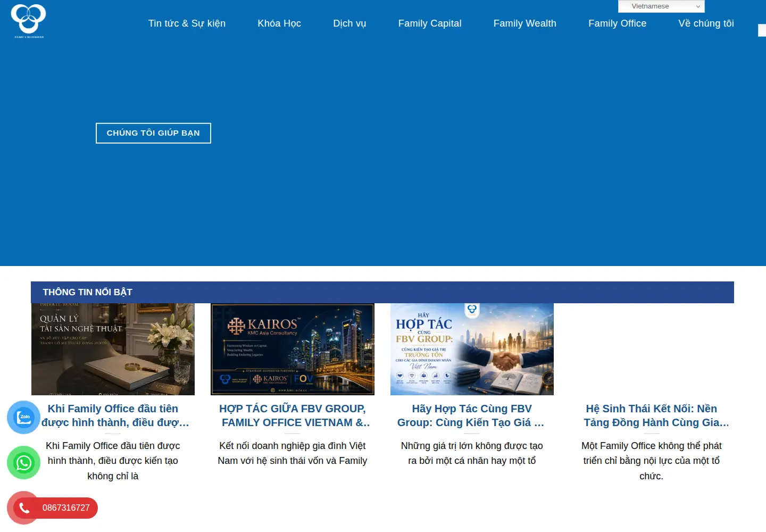Open the Khóa Học menu
Image resolution: width=766 pixels, height=532 pixels.
279,23
